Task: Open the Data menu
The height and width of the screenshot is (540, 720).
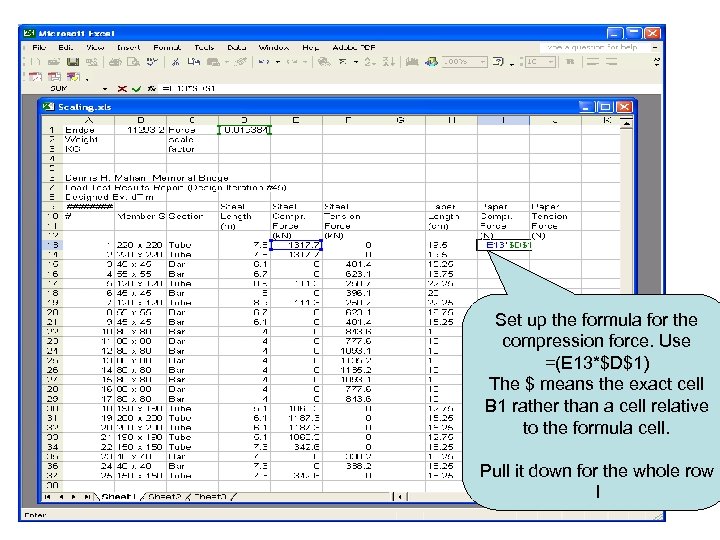Action: (x=236, y=47)
